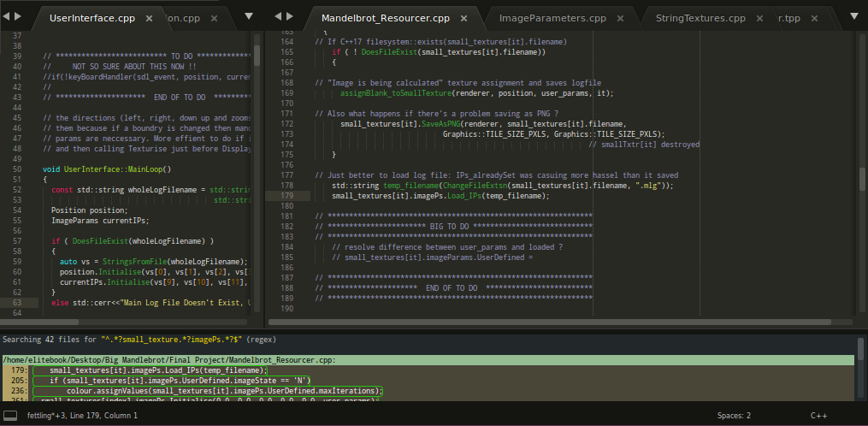Close the UserInterface.cpp tab

pyautogui.click(x=150, y=18)
